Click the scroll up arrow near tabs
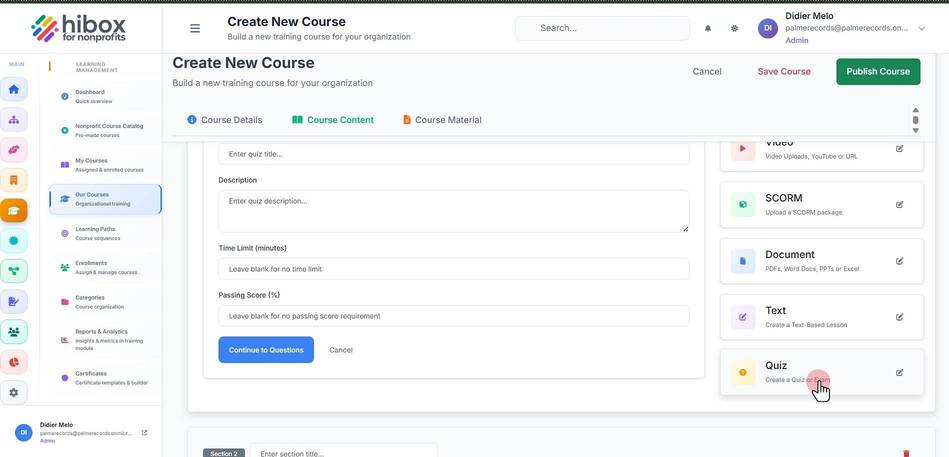 pos(915,110)
